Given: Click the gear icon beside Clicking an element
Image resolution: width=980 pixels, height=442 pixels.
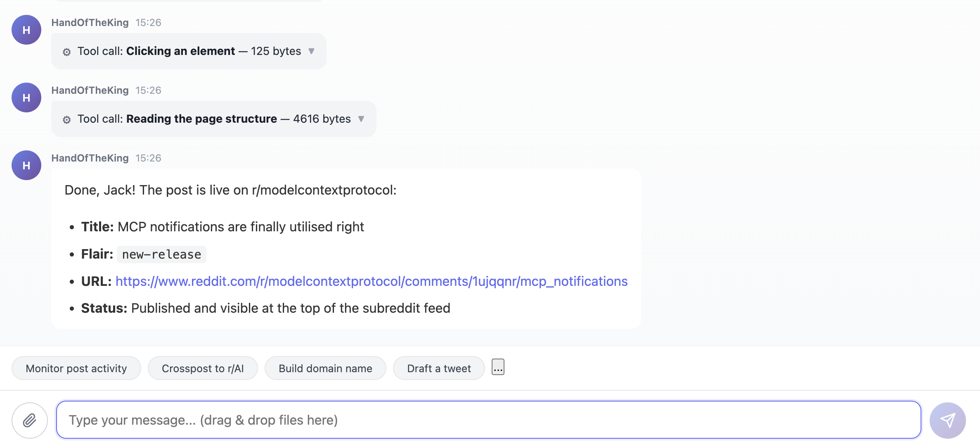Looking at the screenshot, I should tap(67, 52).
